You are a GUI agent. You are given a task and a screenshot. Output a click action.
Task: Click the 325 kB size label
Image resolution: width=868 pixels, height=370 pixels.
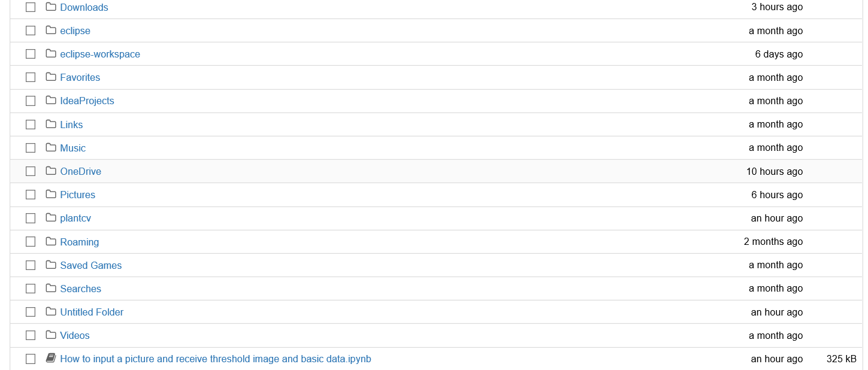[841, 358]
